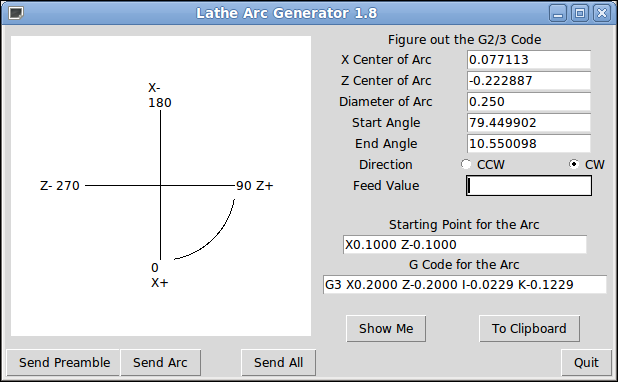Click the 'End Angle' label

tap(386, 143)
